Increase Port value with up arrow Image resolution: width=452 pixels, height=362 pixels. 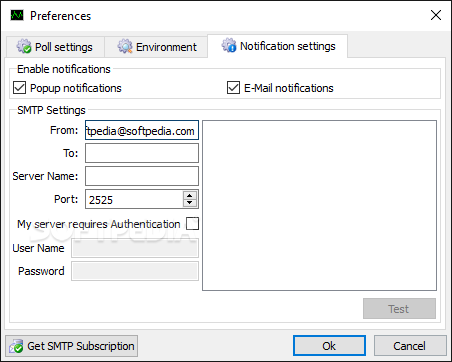pyautogui.click(x=190, y=196)
